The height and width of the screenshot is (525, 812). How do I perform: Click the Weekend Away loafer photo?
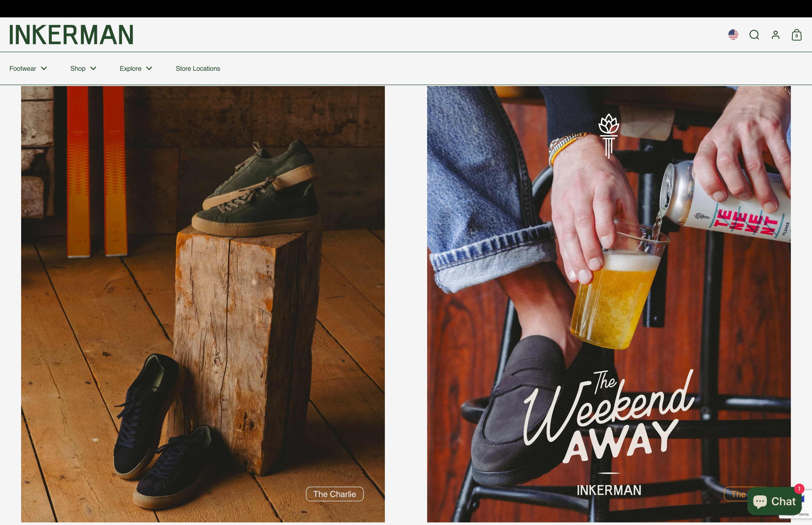click(x=609, y=304)
